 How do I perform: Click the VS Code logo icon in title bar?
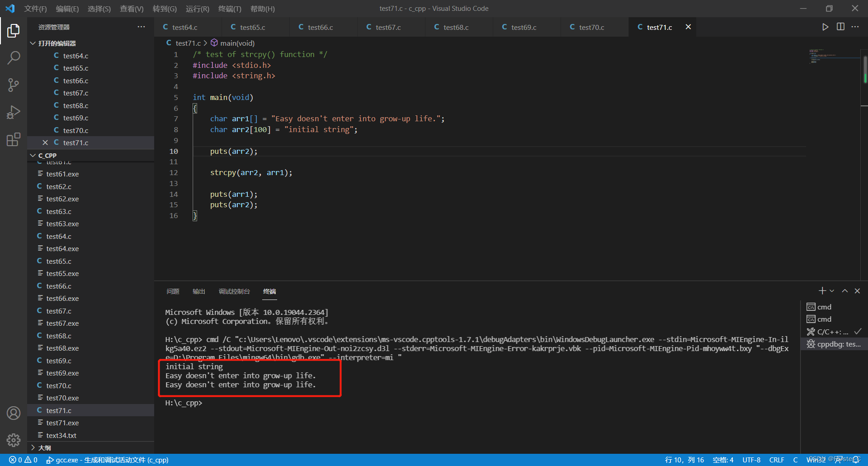click(x=10, y=9)
